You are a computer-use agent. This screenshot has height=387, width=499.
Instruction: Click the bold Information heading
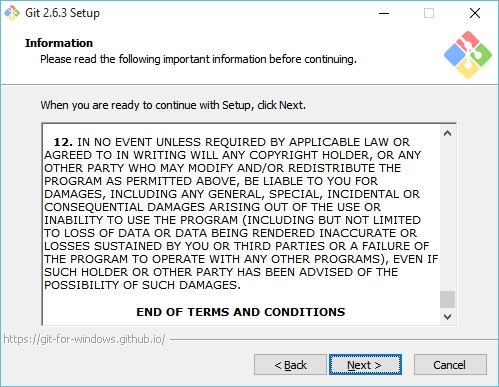click(59, 43)
